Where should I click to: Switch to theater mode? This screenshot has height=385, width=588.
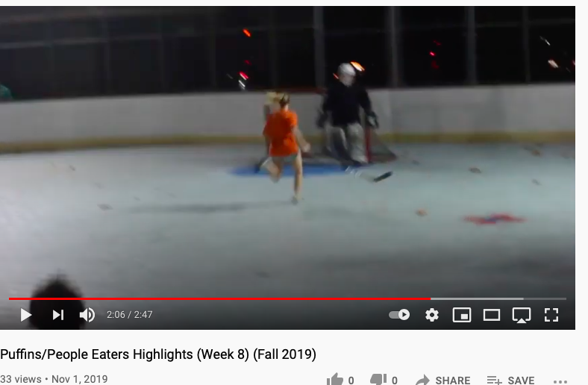pos(491,315)
